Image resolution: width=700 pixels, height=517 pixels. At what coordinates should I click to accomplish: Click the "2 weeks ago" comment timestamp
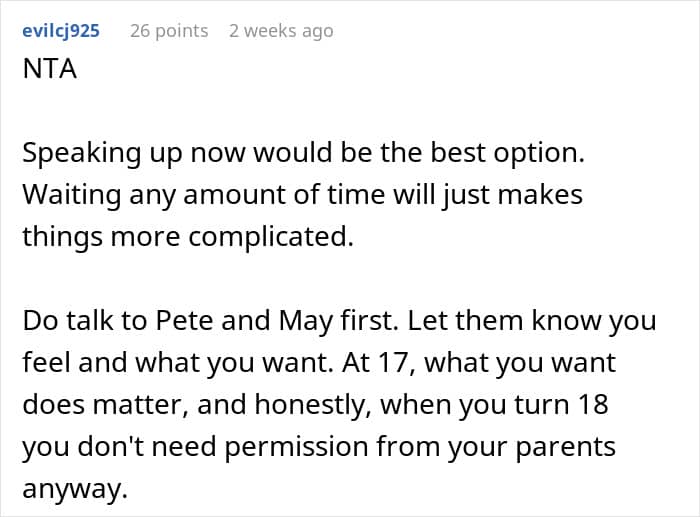click(x=281, y=31)
